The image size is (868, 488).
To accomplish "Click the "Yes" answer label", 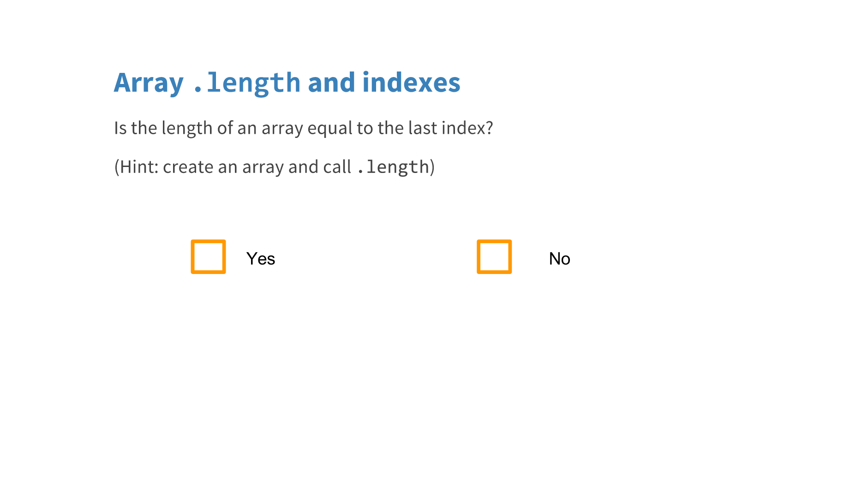I will click(261, 259).
